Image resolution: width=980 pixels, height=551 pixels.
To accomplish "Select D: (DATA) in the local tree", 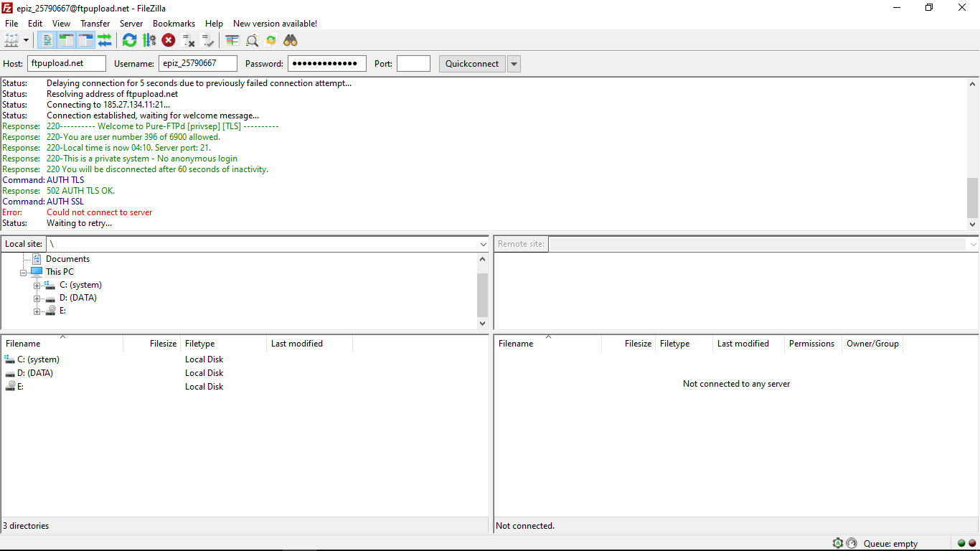I will tap(78, 298).
